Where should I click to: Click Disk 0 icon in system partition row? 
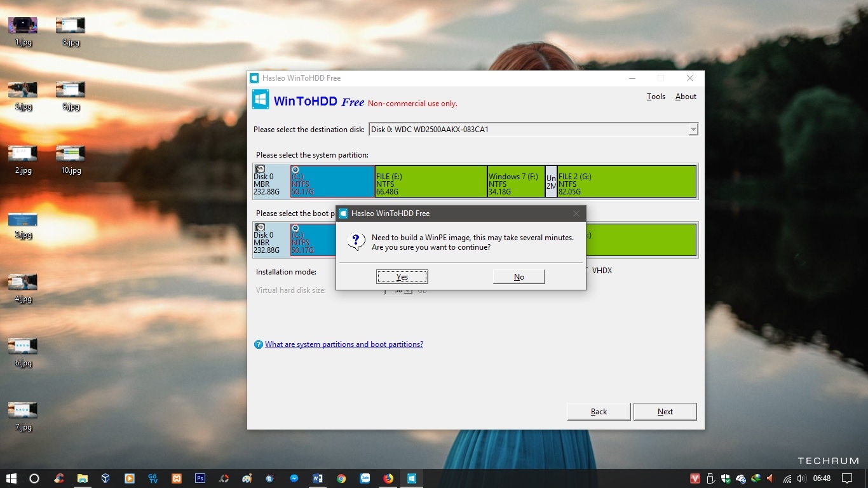(x=260, y=169)
